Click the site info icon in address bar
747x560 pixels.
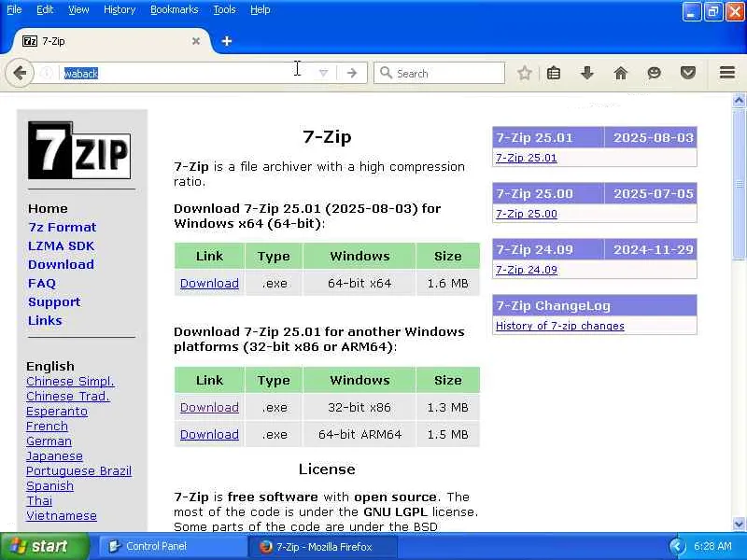pyautogui.click(x=46, y=73)
